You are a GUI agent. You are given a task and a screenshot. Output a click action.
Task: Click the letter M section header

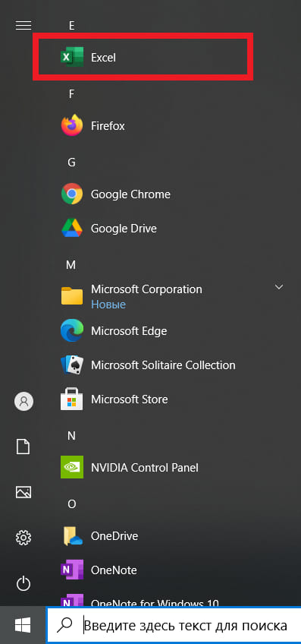click(x=71, y=265)
